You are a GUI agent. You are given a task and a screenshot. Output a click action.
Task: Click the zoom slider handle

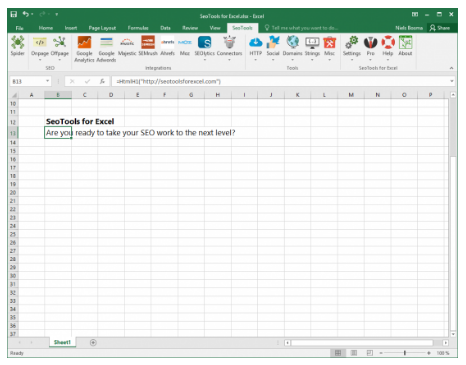click(405, 353)
